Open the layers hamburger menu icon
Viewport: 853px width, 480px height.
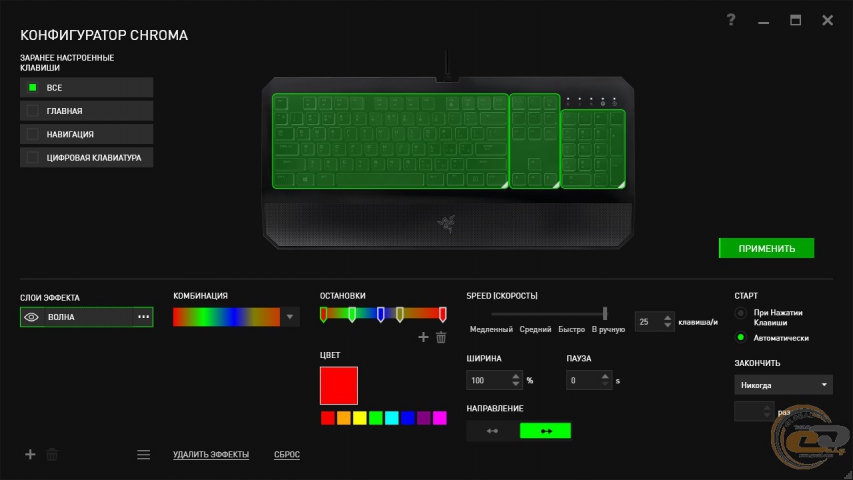(x=143, y=454)
